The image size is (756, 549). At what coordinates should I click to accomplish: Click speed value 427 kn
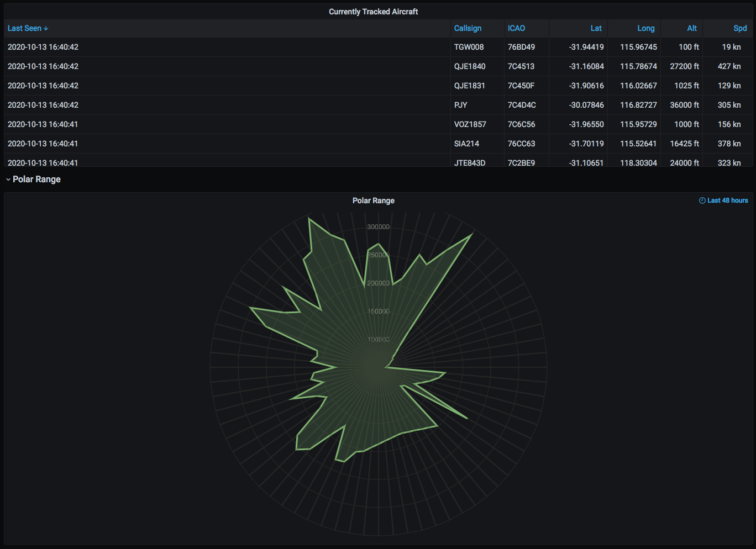729,66
